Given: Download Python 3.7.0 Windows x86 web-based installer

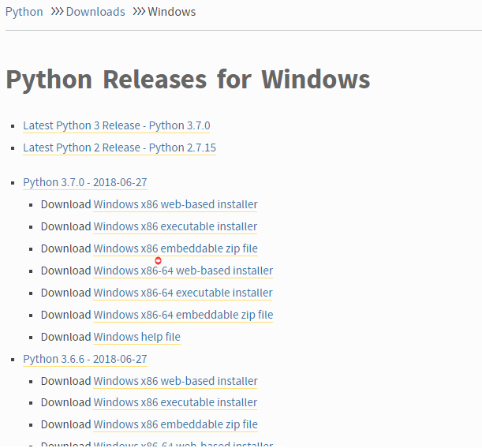Looking at the screenshot, I should coord(175,204).
